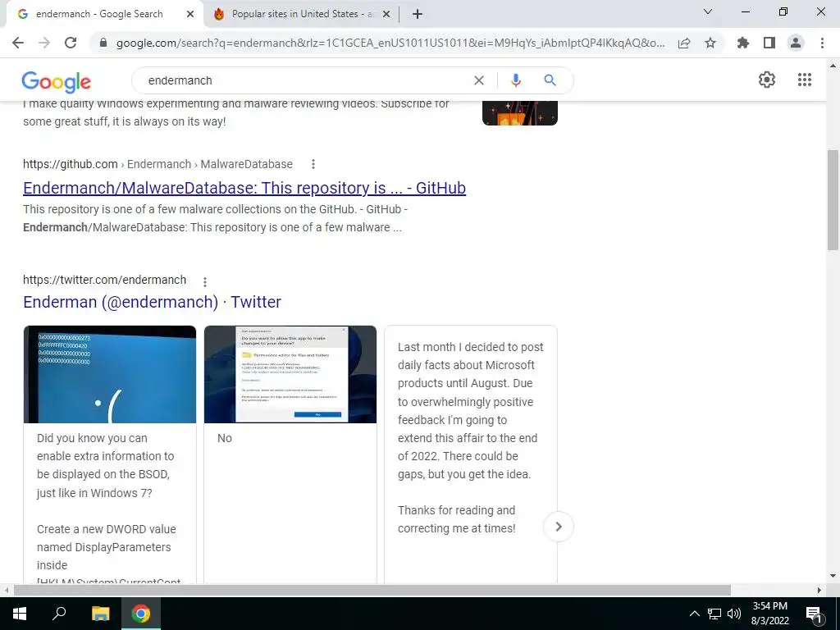Open the Google apps grid

pyautogui.click(x=805, y=80)
